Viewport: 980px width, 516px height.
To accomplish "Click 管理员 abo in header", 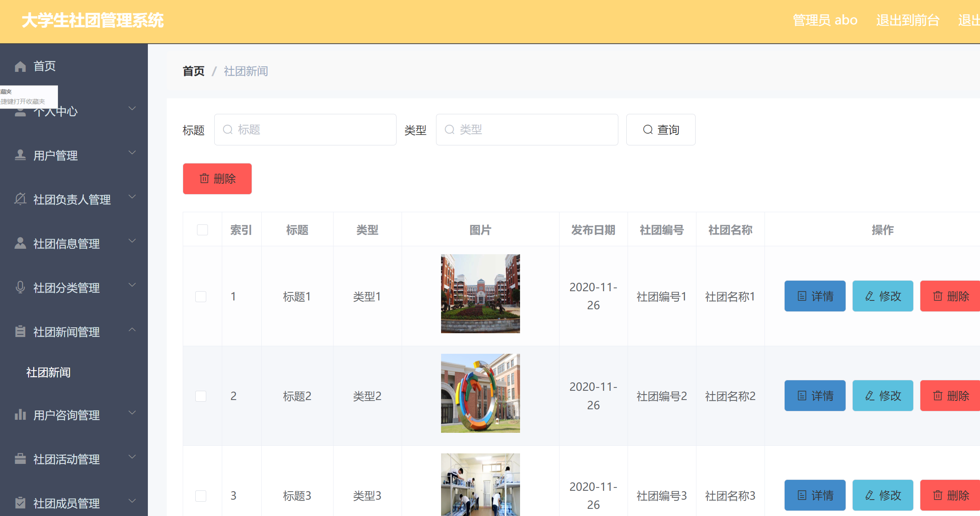I will (825, 20).
